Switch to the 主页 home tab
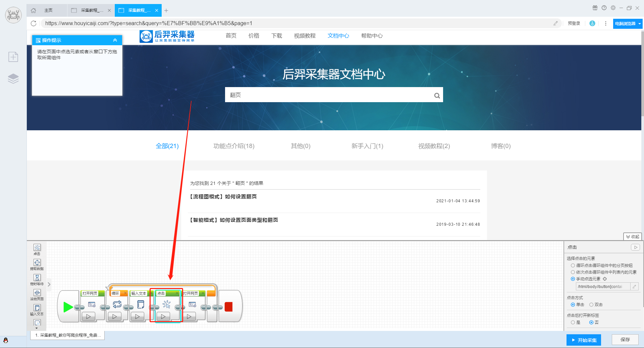 pos(46,10)
